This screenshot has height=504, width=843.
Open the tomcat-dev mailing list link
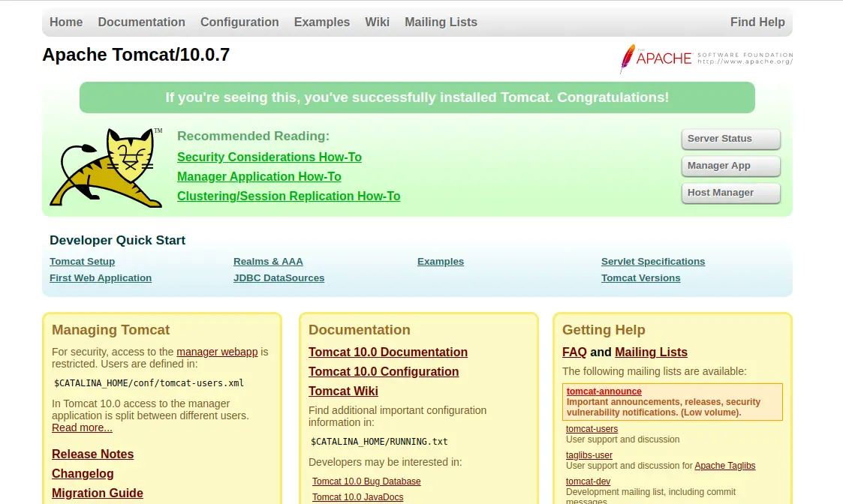589,481
